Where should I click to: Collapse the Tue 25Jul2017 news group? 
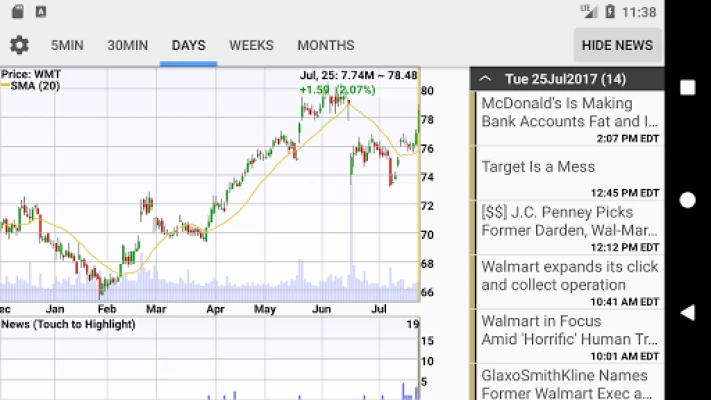coord(485,79)
